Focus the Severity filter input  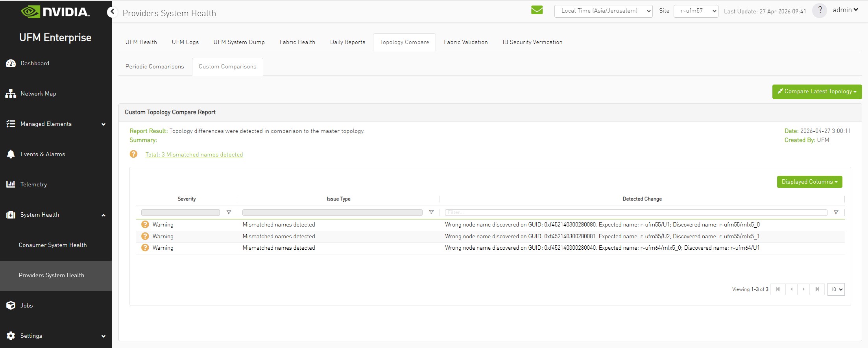(181, 212)
